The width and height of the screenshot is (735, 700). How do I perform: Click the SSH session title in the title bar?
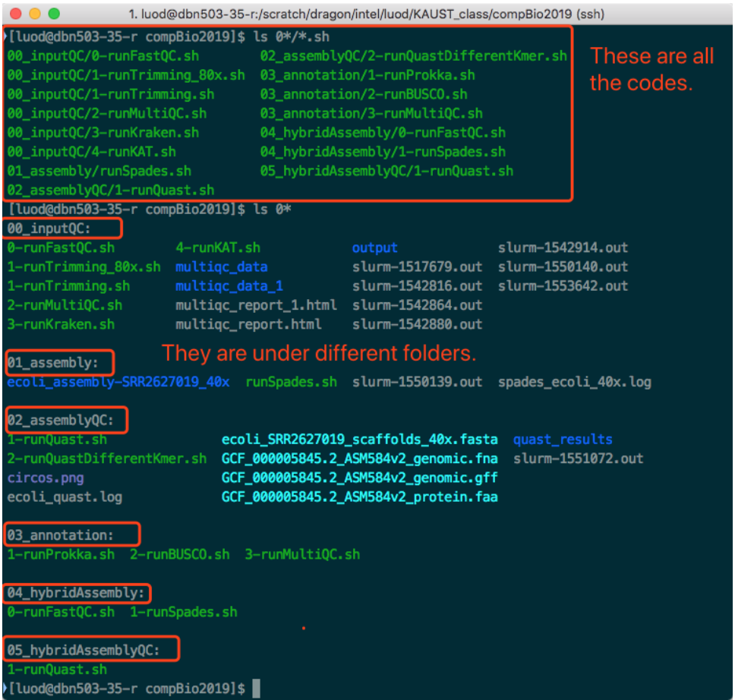pos(367,13)
